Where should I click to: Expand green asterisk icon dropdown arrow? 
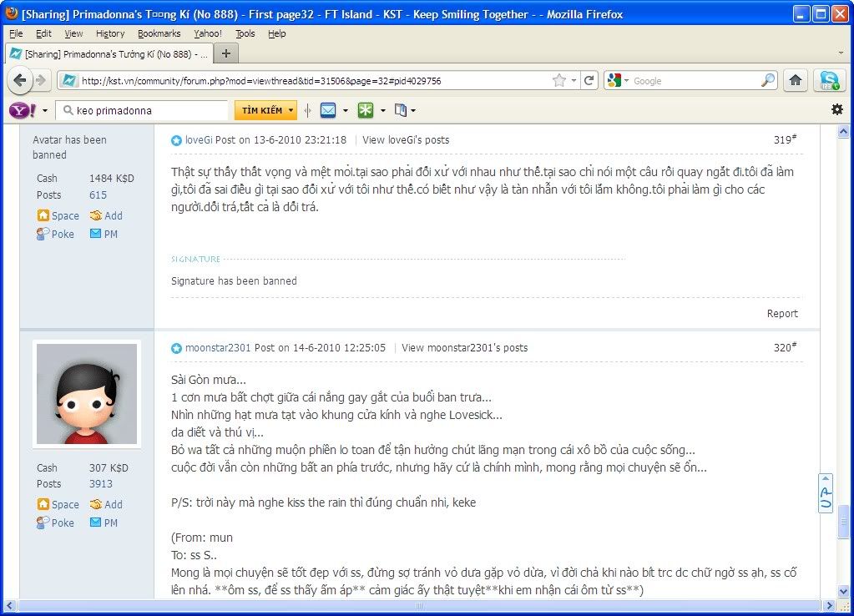pyautogui.click(x=383, y=110)
